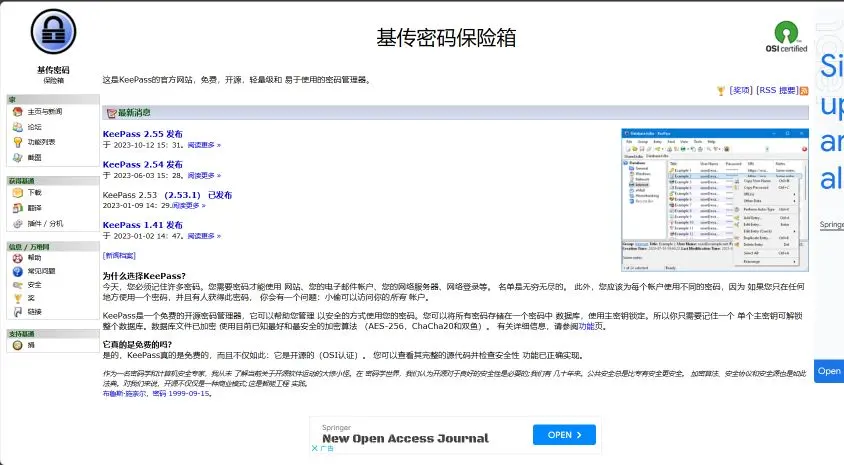Screen dimensions: 844x465
Task: Open the KeePass 2.54 发布 news link
Action: tap(143, 164)
